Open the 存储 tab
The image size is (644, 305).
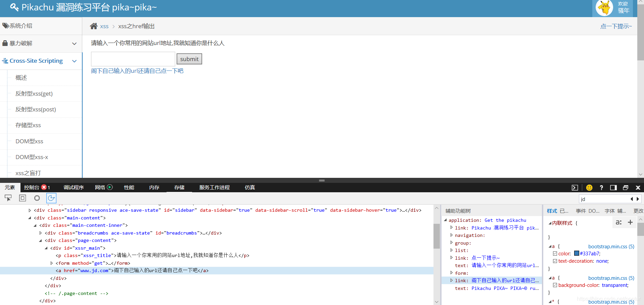tap(179, 187)
